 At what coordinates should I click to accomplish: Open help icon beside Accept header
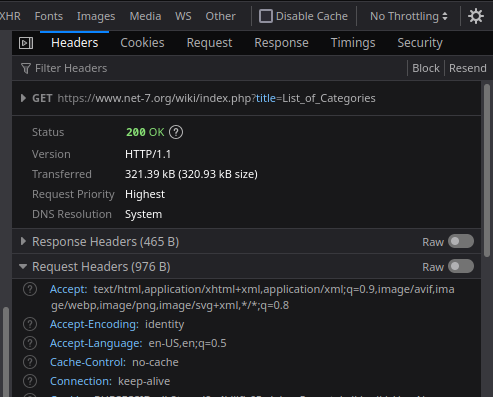pos(30,289)
